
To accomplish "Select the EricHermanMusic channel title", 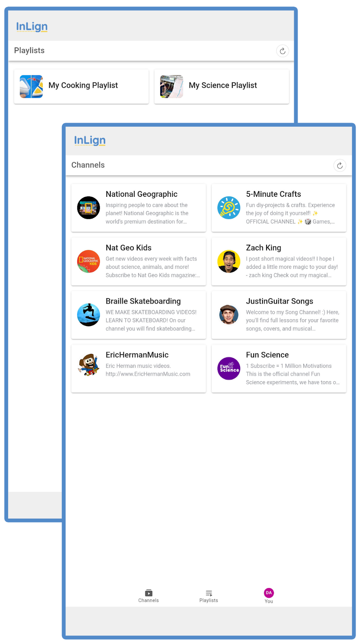I will coord(137,355).
